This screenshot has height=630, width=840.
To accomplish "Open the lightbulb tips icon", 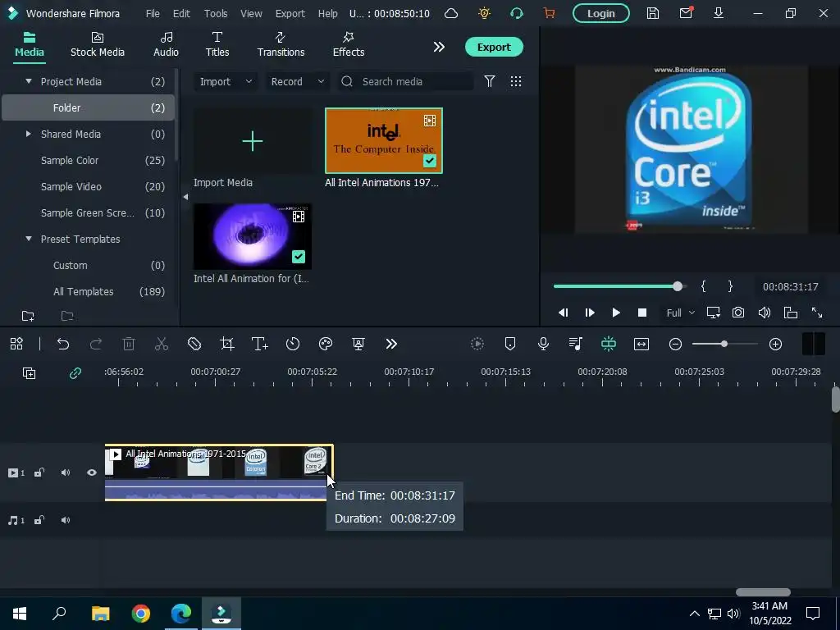I will [484, 13].
